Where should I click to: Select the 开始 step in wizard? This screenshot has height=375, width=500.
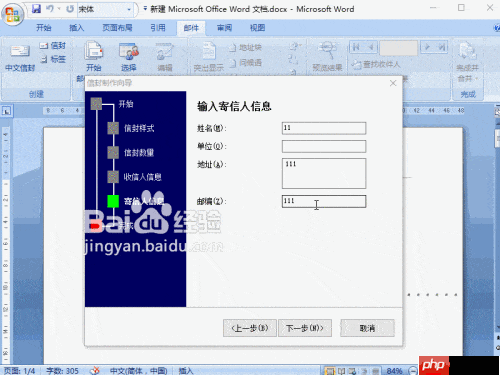[x=126, y=104]
